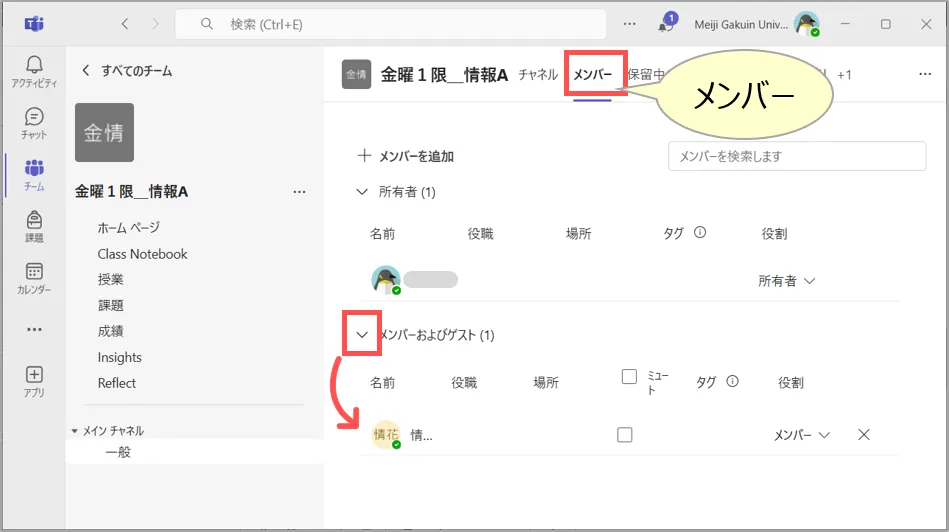
Task: Click the member search field
Action: (x=796, y=156)
